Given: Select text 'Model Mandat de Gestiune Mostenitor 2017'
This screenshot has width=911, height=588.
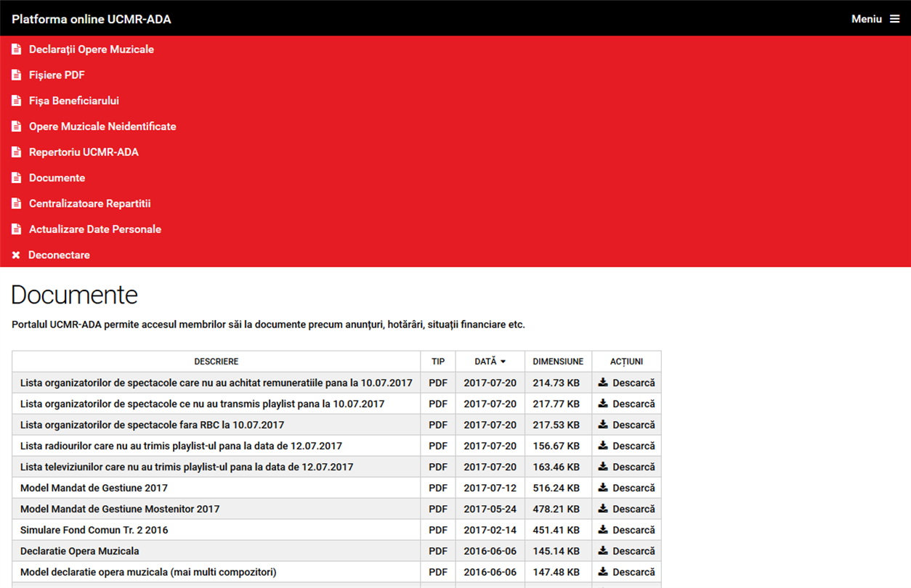Looking at the screenshot, I should pos(120,509).
